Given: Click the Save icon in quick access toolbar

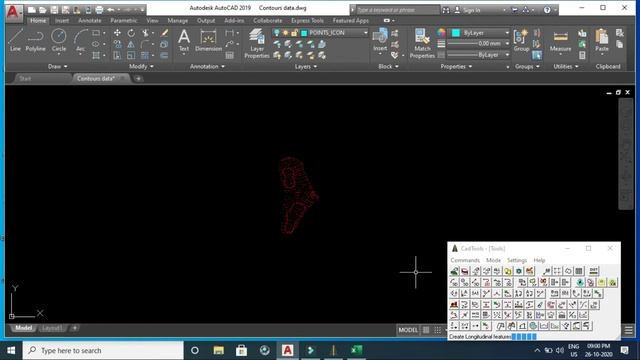Looking at the screenshot, I should 54,9.
